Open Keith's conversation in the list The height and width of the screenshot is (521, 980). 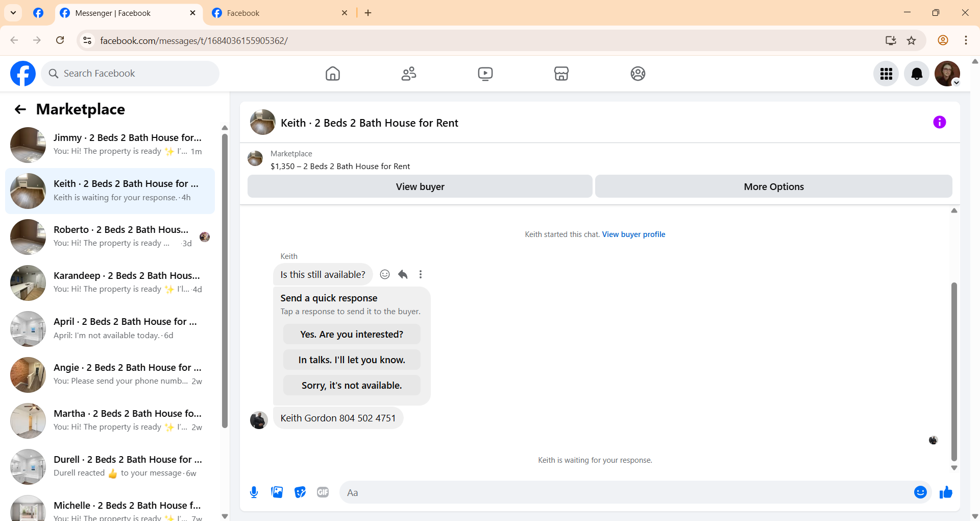point(110,191)
